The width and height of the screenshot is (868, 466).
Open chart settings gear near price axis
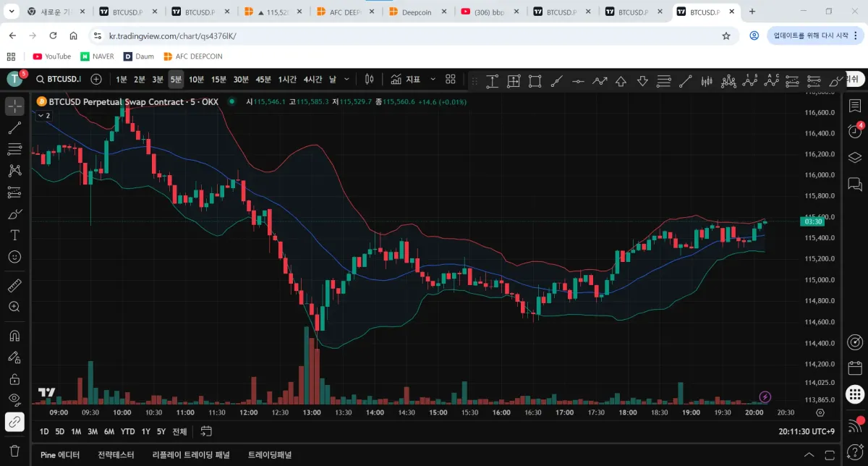(x=820, y=412)
